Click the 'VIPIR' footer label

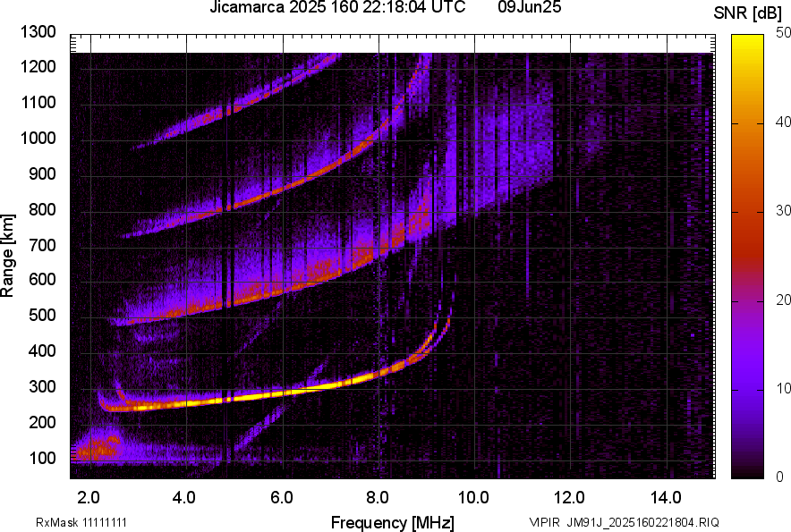tap(544, 522)
